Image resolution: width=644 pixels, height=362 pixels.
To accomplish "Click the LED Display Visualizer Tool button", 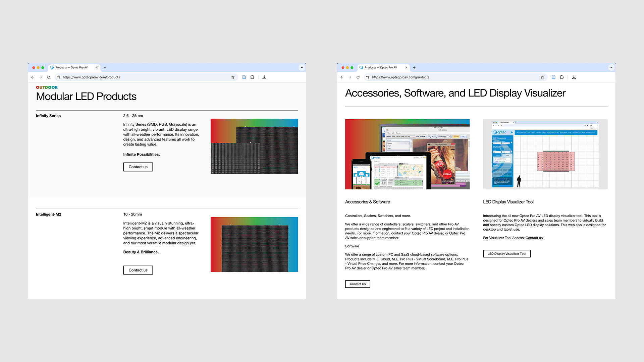I will click(x=507, y=254).
